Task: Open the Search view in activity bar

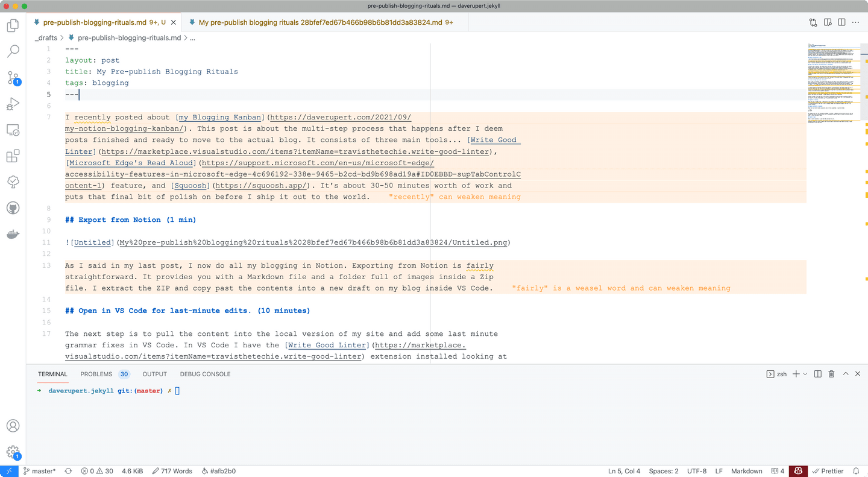Action: coord(13,52)
